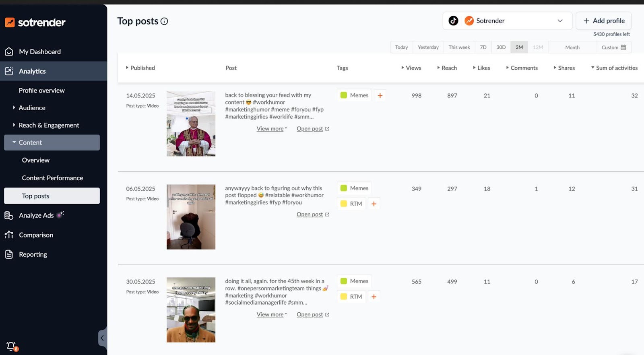Sort table by Shares

(x=564, y=68)
